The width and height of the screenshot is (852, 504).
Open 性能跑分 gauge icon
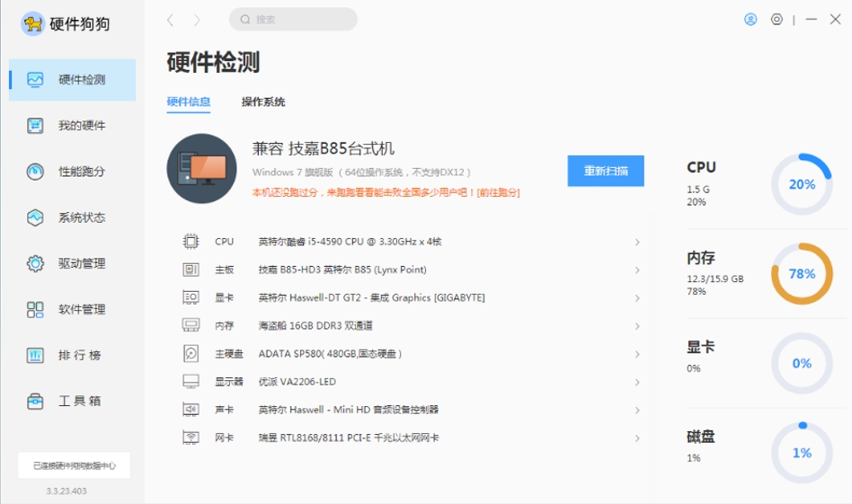coord(35,172)
